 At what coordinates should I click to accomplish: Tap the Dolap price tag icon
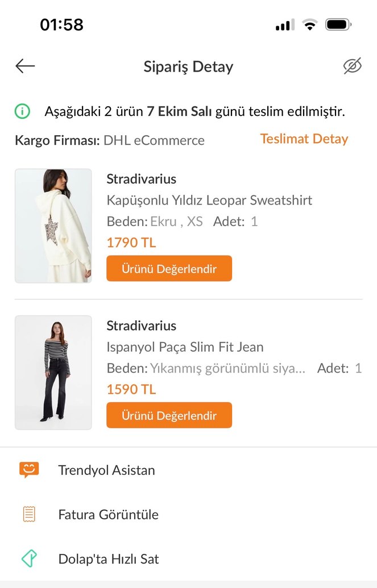(28, 559)
